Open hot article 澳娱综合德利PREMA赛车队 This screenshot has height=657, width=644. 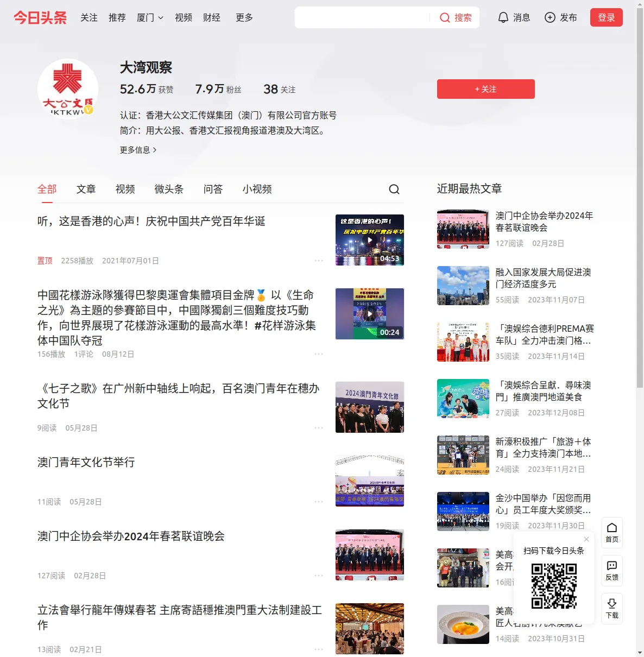click(545, 334)
